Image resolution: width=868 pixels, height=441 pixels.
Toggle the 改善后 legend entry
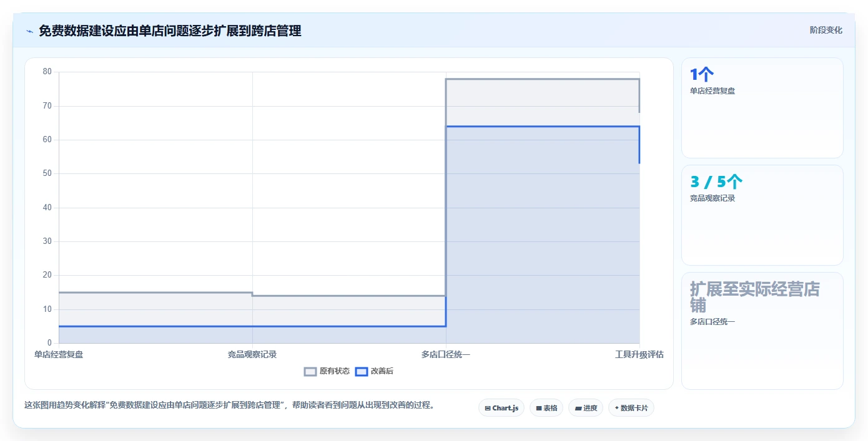374,371
